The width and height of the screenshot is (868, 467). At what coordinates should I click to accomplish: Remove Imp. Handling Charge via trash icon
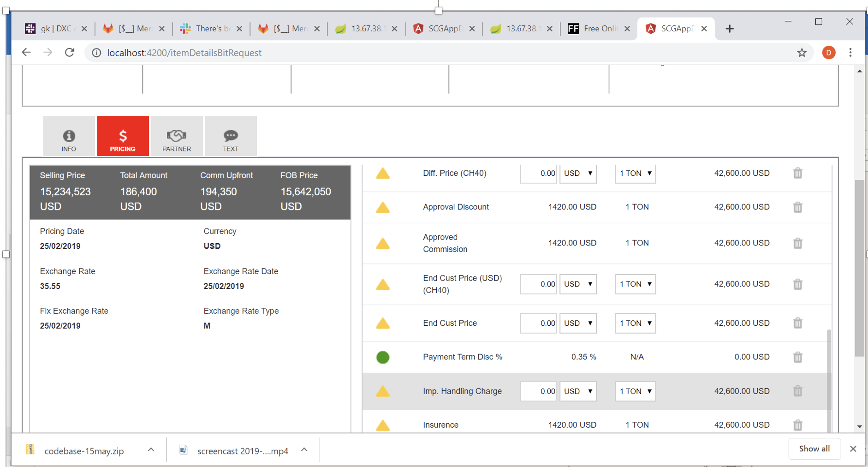pos(797,391)
